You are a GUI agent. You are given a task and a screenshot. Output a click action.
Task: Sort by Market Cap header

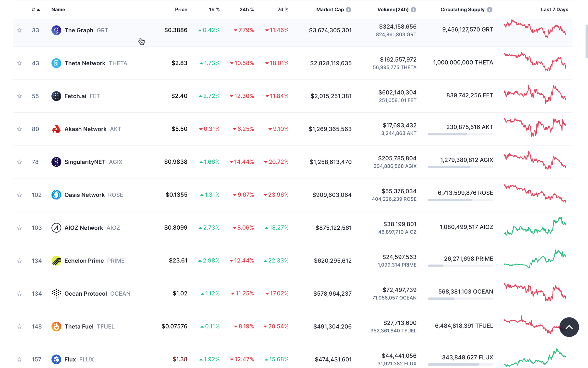pos(330,10)
